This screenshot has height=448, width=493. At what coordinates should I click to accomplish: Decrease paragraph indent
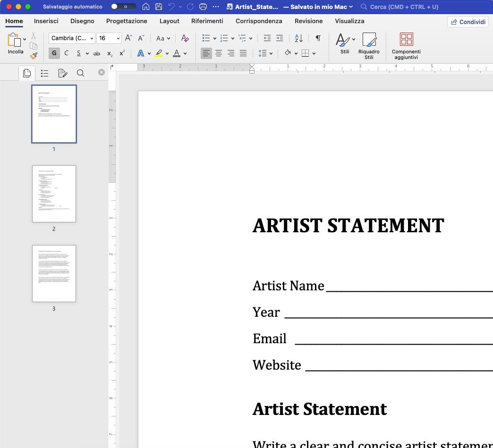tap(267, 38)
